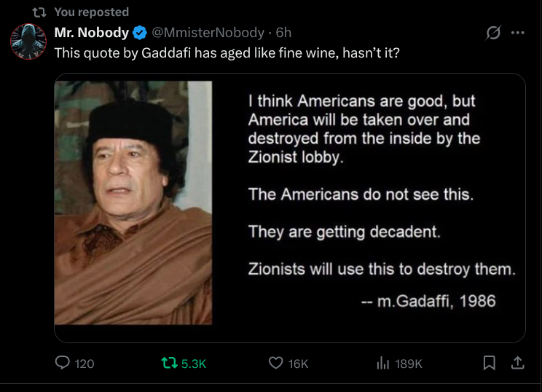The width and height of the screenshot is (542, 392).
Task: Click the 6h timestamp
Action: point(283,33)
